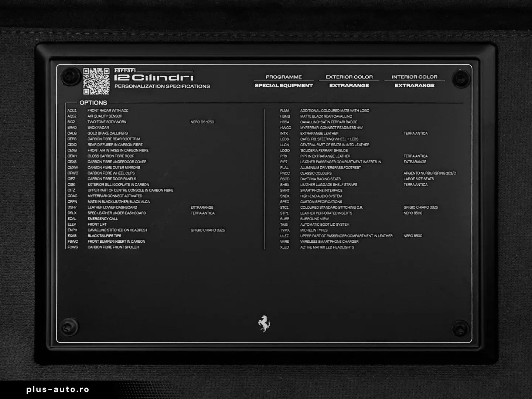Select "CARBON FIBRE WHEEL CUPS" option
This screenshot has height=399, width=532.
click(x=111, y=173)
